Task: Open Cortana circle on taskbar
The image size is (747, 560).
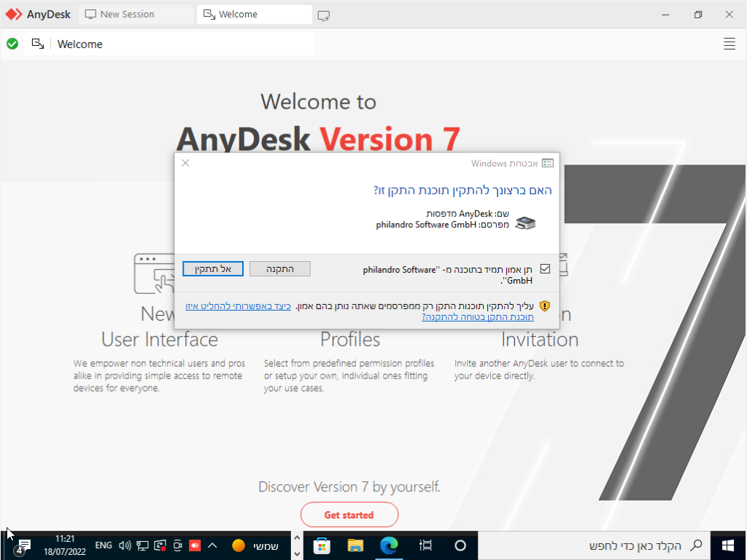Action: coord(460,545)
